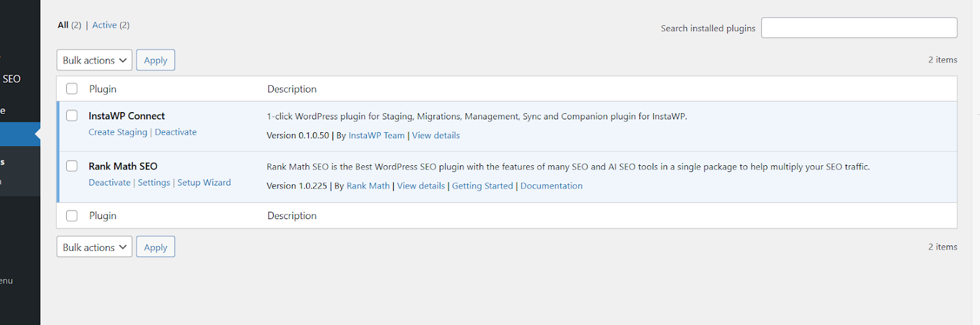The image size is (980, 325).
Task: Click the top '2 items' count
Action: pyautogui.click(x=943, y=59)
